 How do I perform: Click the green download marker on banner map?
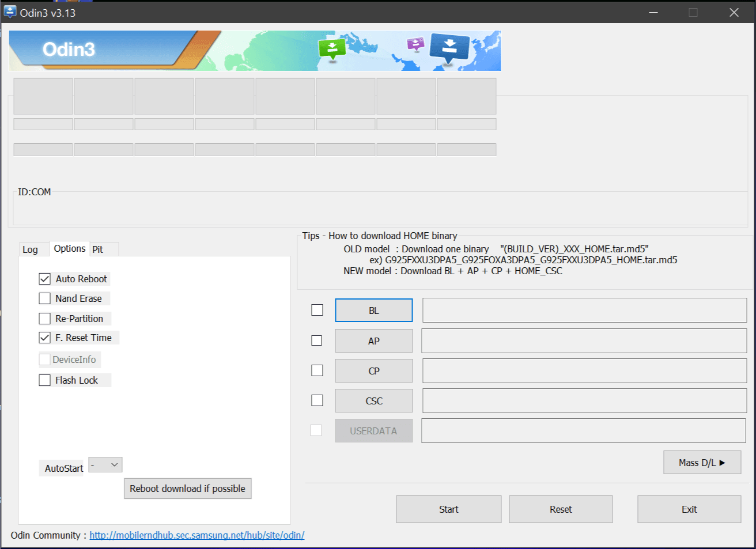click(332, 49)
